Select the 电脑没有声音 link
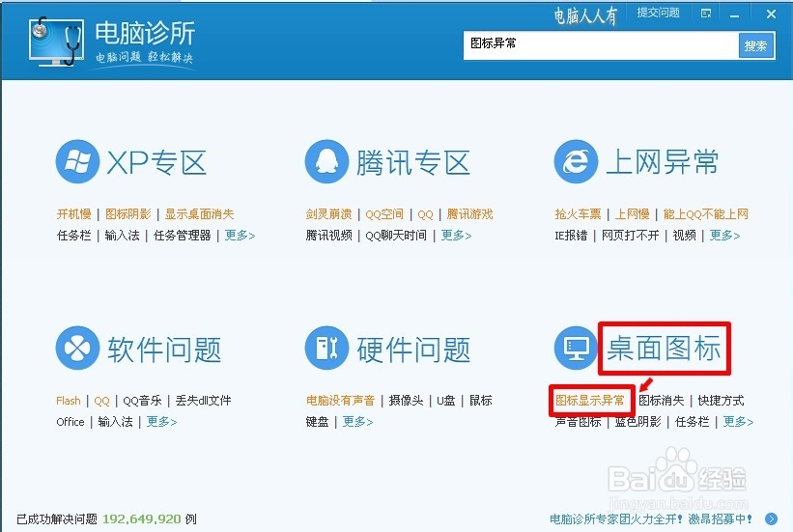The height and width of the screenshot is (532, 793). (x=340, y=401)
